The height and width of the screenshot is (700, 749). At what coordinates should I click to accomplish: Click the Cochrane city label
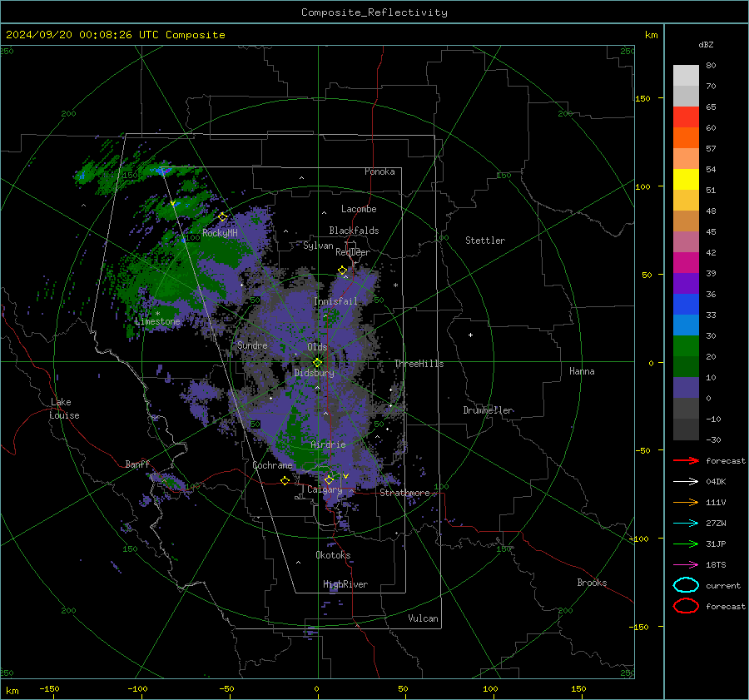point(272,465)
